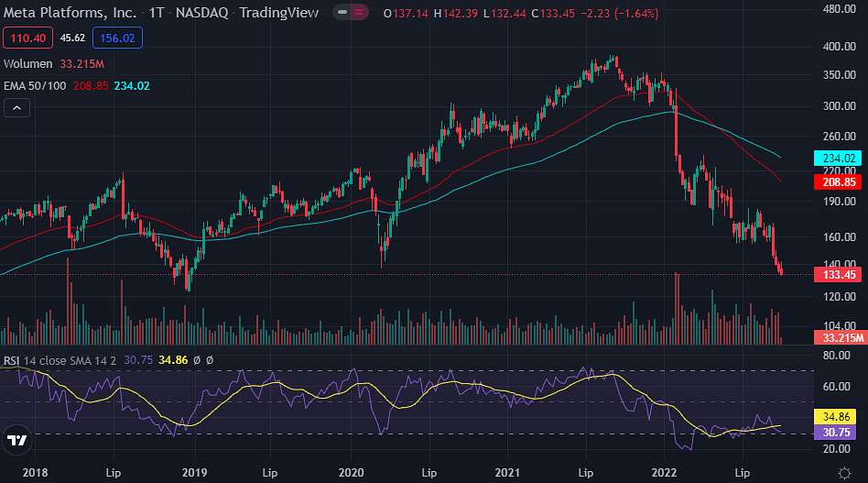Select the Meta Platforms, Inc. symbol title
The image size is (868, 483).
click(x=70, y=13)
